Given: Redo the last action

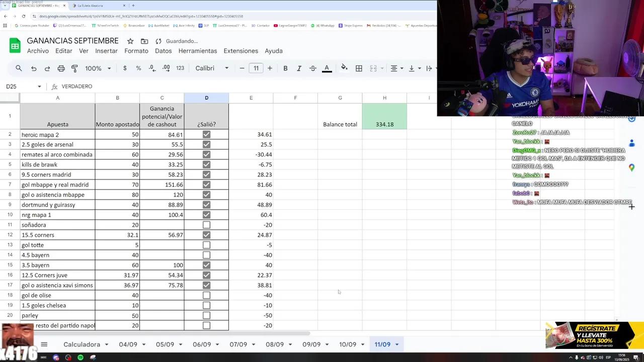Looking at the screenshot, I should pos(47,68).
